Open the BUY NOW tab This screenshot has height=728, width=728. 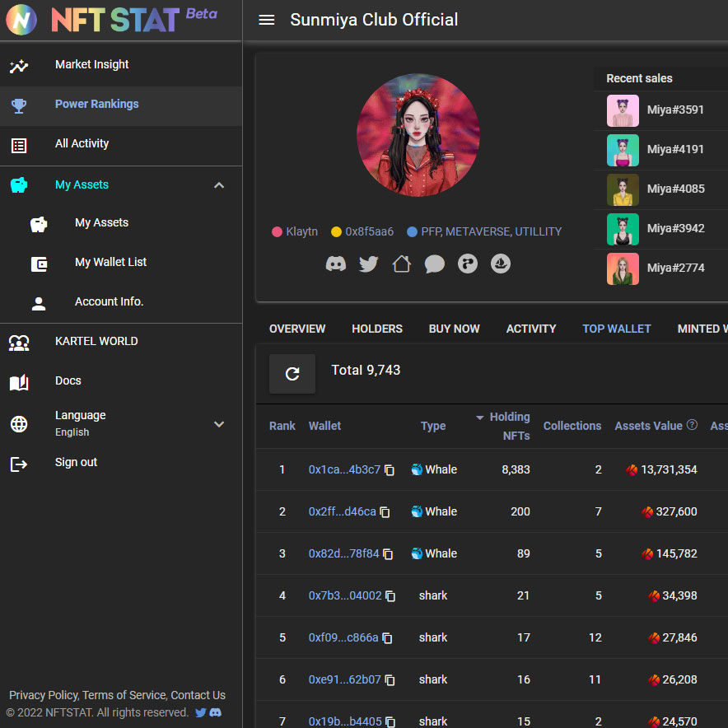[x=454, y=329]
